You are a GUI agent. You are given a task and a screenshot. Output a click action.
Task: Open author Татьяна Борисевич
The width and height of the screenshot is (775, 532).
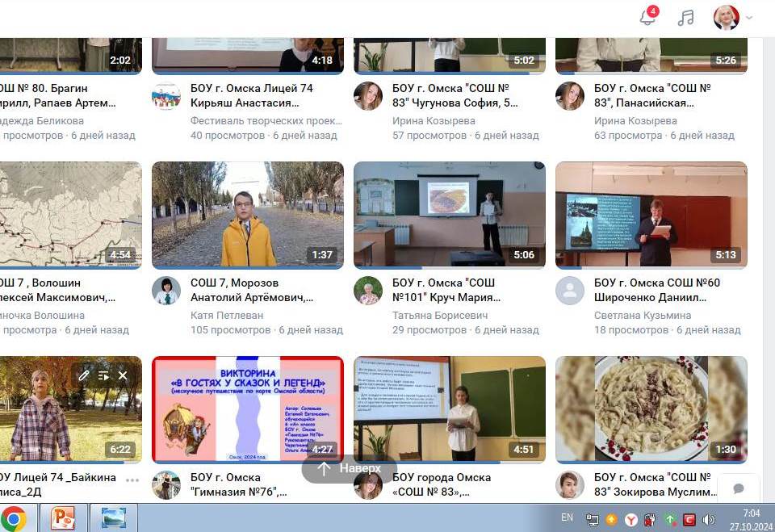(440, 316)
